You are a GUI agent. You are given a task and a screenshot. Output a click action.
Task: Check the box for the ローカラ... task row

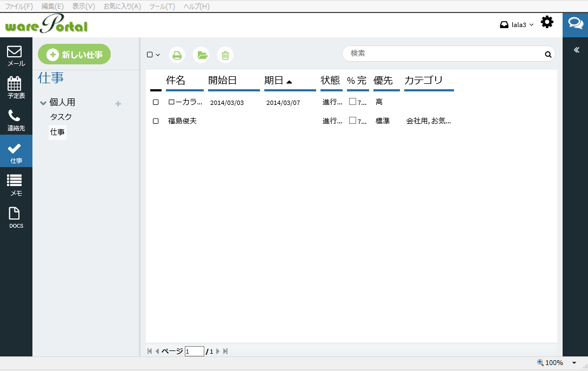pos(156,102)
